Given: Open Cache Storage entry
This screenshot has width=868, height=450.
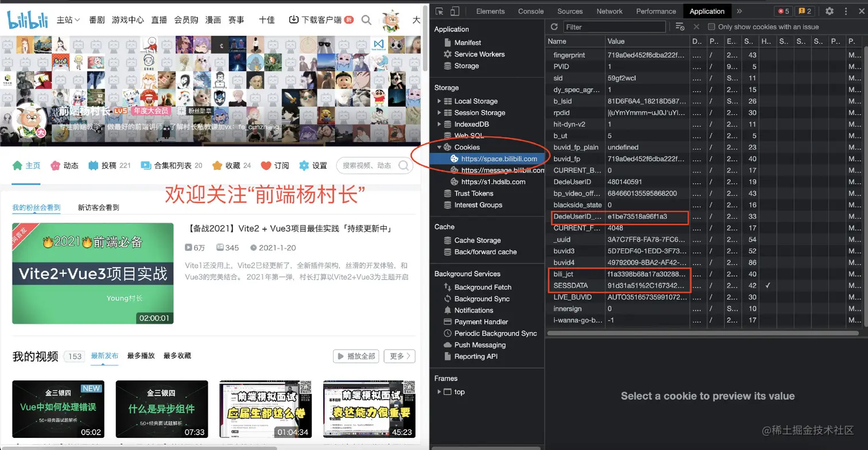Looking at the screenshot, I should tap(477, 240).
